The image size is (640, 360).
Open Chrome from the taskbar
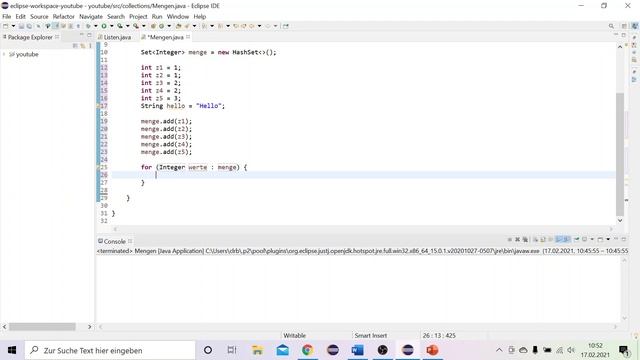307,350
